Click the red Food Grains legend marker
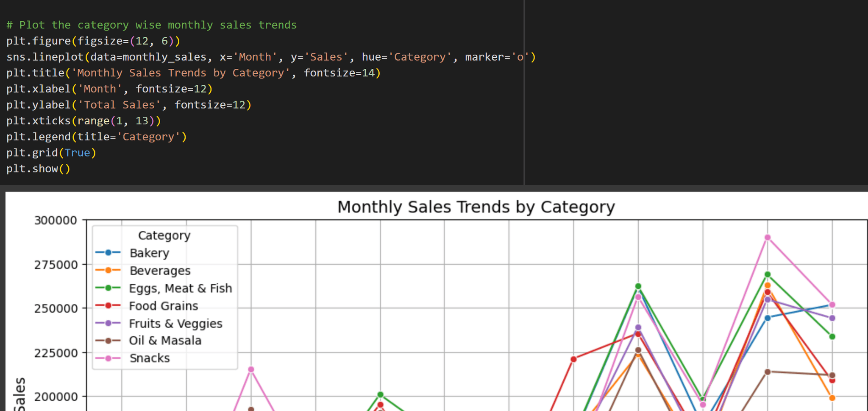 108,305
